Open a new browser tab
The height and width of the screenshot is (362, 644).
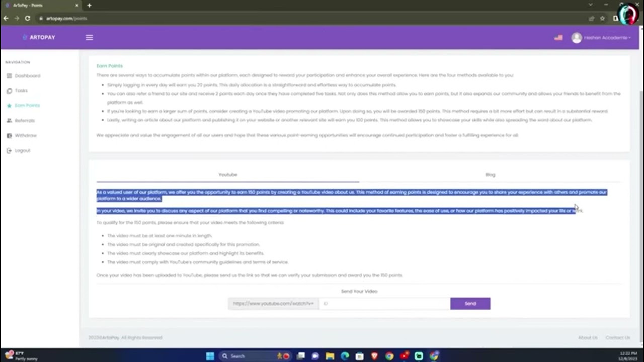click(x=90, y=6)
